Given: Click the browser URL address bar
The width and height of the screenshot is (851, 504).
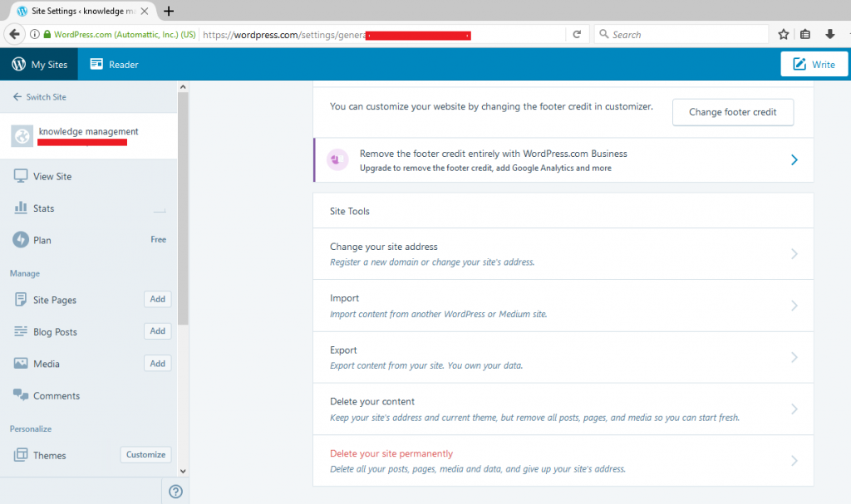Looking at the screenshot, I should pyautogui.click(x=382, y=34).
